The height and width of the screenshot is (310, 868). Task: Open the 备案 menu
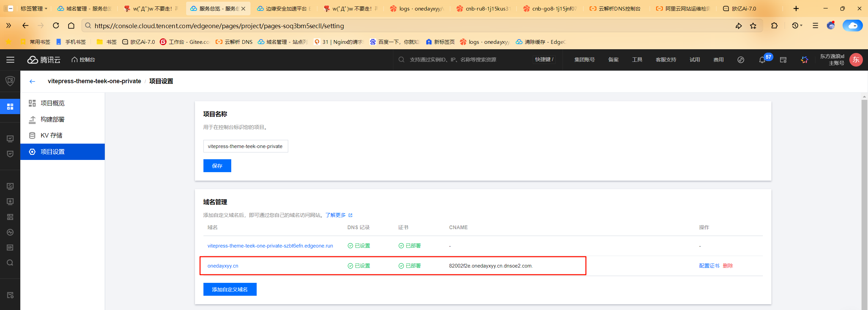point(613,60)
